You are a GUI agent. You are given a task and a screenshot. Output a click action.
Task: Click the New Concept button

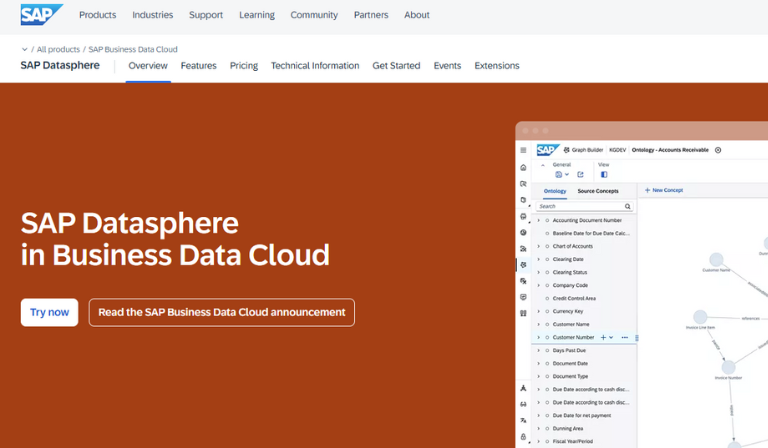[x=664, y=190]
